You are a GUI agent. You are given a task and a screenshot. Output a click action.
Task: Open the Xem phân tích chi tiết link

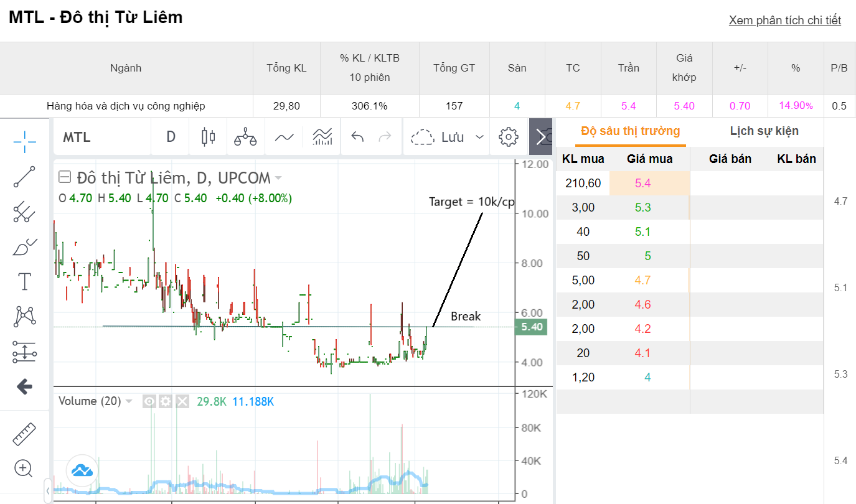[785, 20]
